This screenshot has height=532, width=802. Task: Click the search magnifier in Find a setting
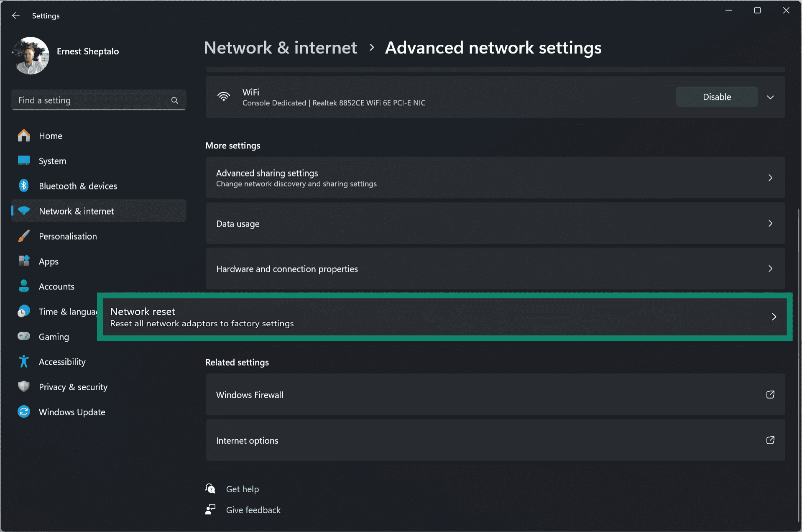click(174, 100)
